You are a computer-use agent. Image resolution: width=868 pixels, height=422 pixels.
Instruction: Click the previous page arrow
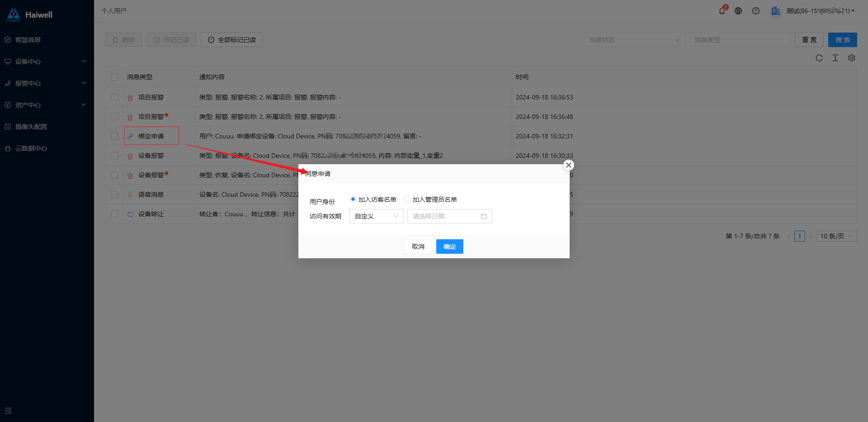pos(789,236)
